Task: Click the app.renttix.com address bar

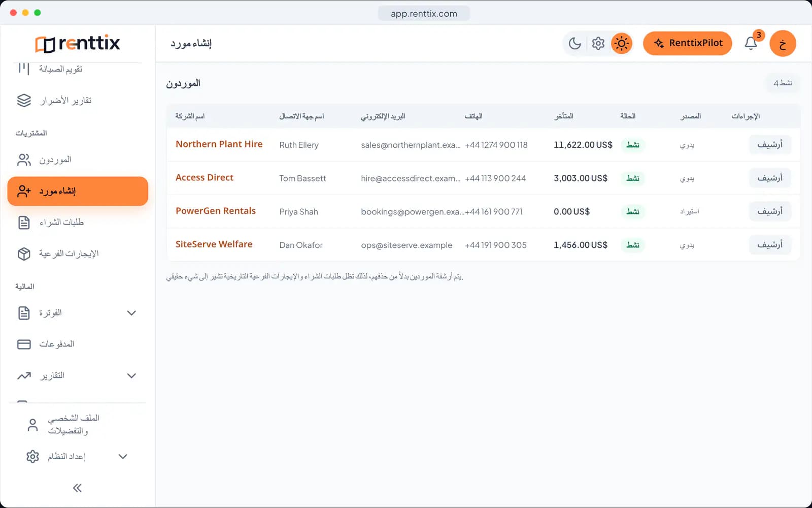Action: pos(424,14)
